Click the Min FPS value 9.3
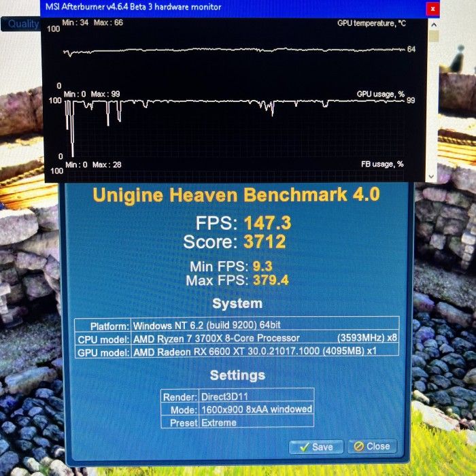Image resolution: width=476 pixels, height=476 pixels. (262, 267)
